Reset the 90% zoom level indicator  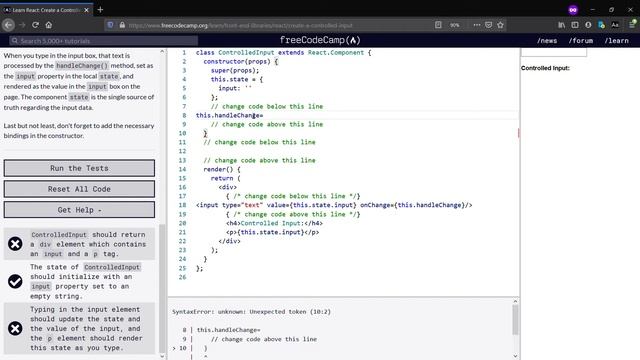[455, 25]
